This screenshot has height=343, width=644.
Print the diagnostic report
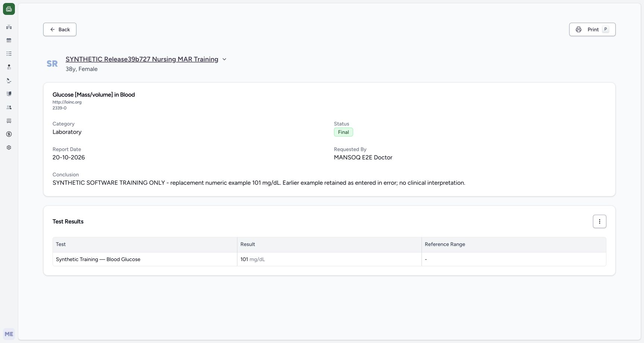pos(592,29)
